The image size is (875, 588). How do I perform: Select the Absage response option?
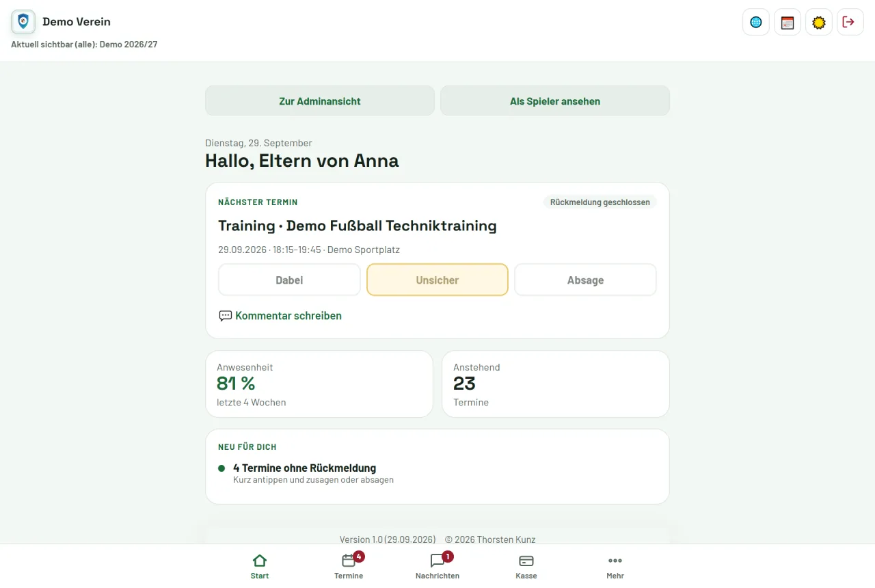tap(585, 280)
